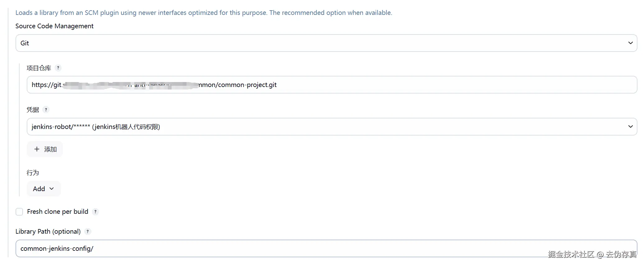Click the Fresh clone per build label
Image resolution: width=644 pixels, height=266 pixels.
(57, 212)
